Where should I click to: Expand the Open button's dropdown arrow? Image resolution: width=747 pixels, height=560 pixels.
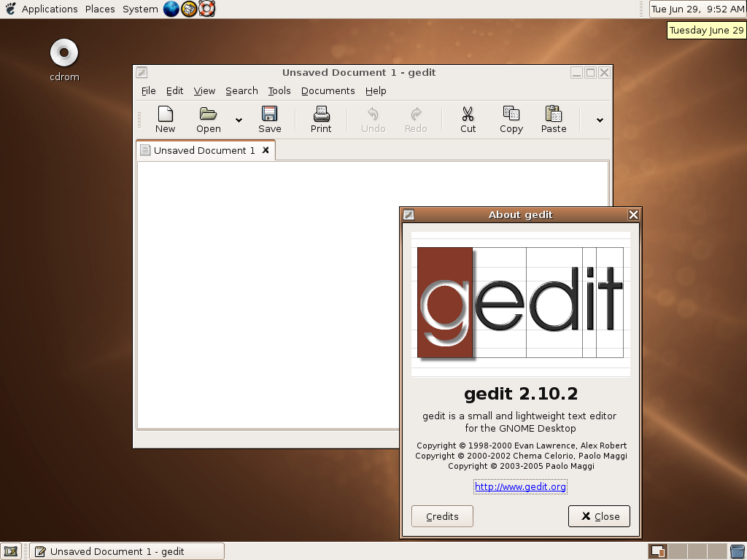(x=239, y=120)
